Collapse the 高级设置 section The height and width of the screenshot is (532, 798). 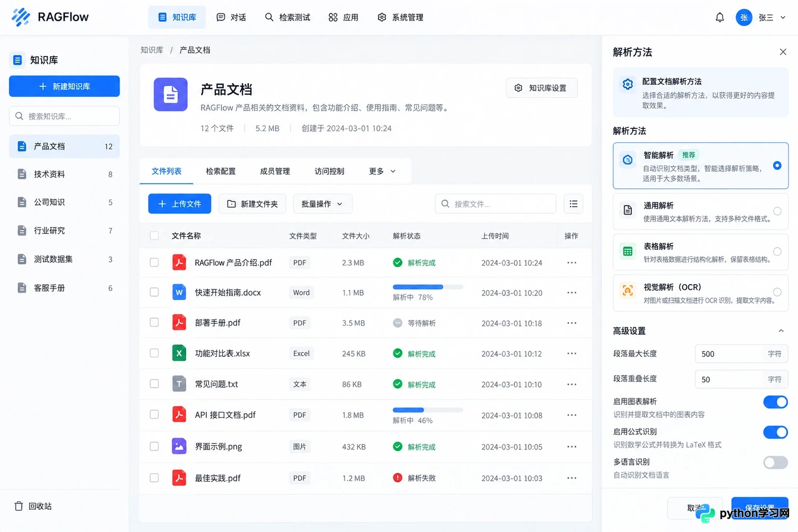[x=781, y=331]
